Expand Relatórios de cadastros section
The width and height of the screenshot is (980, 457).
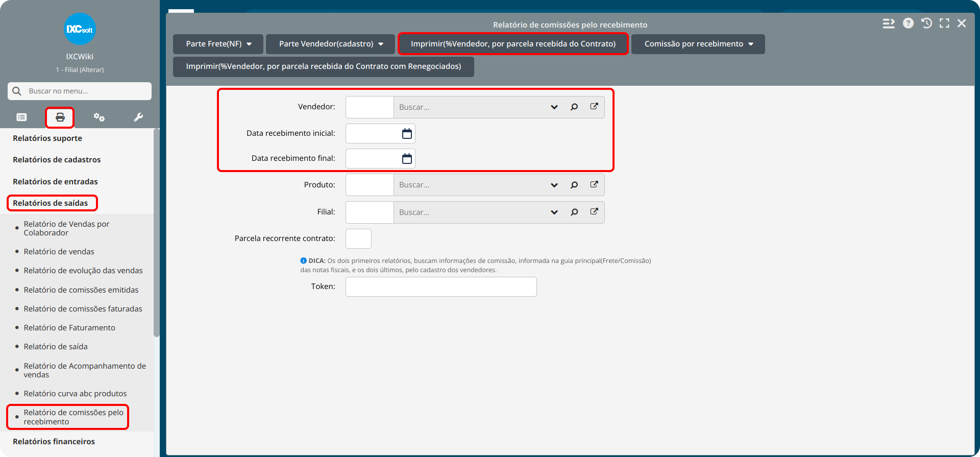pos(57,160)
